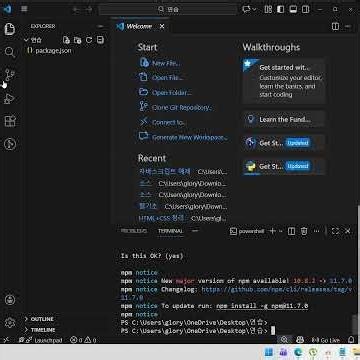Open Windows Start button on taskbar
This screenshot has height=360, width=360.
(x=269, y=352)
